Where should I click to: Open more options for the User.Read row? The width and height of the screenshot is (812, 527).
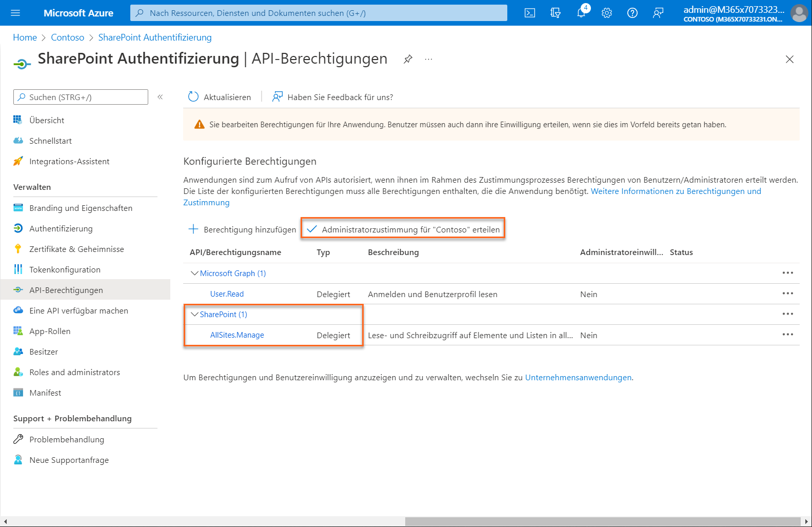pyautogui.click(x=788, y=294)
